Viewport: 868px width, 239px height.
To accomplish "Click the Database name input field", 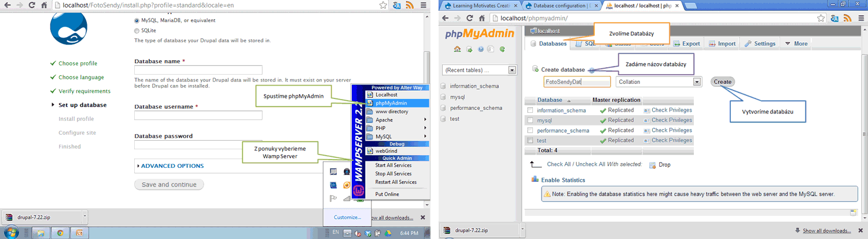I will pyautogui.click(x=198, y=71).
